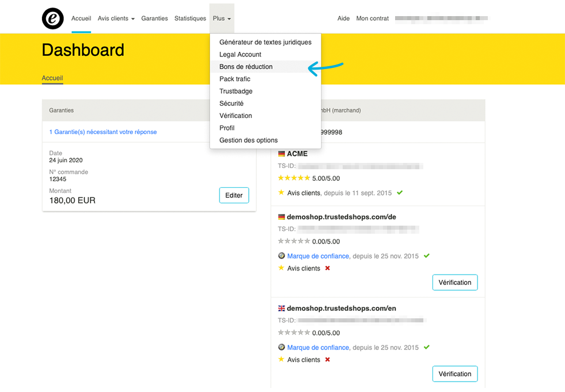Click the demoshop.trustedshops.com/de shop name
The height and width of the screenshot is (392, 565).
(x=341, y=217)
